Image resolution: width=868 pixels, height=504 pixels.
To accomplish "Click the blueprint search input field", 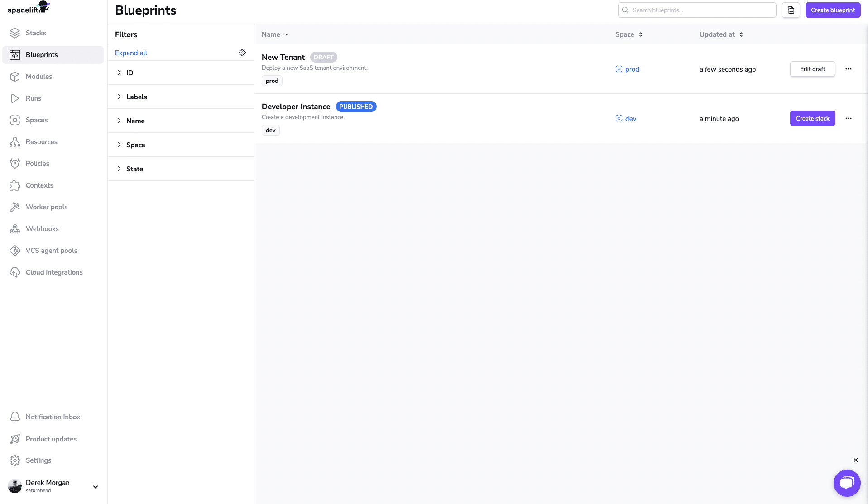I will point(697,10).
